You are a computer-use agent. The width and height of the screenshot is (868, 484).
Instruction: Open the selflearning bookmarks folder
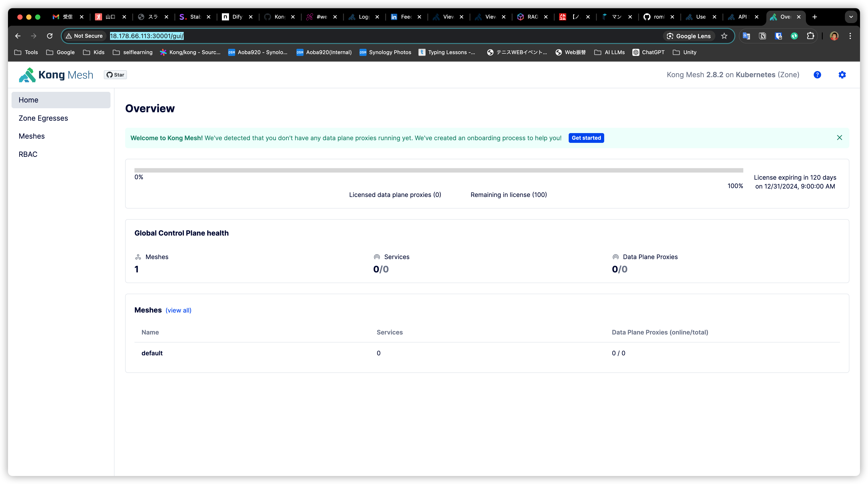[132, 52]
